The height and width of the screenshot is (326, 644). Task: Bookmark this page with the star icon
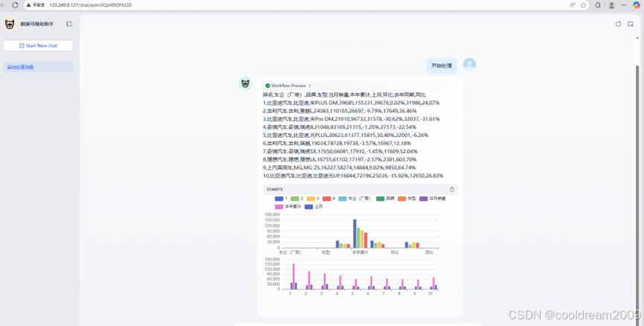[x=583, y=5]
